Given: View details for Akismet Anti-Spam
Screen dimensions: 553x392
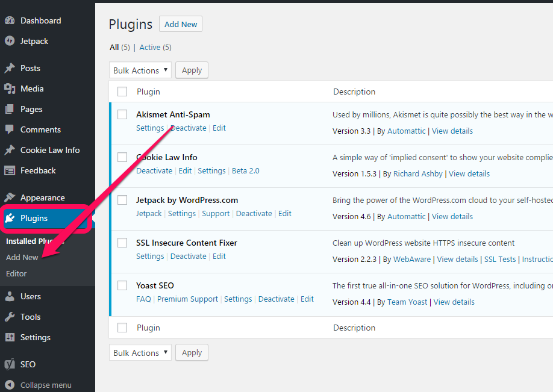Looking at the screenshot, I should click(x=452, y=131).
